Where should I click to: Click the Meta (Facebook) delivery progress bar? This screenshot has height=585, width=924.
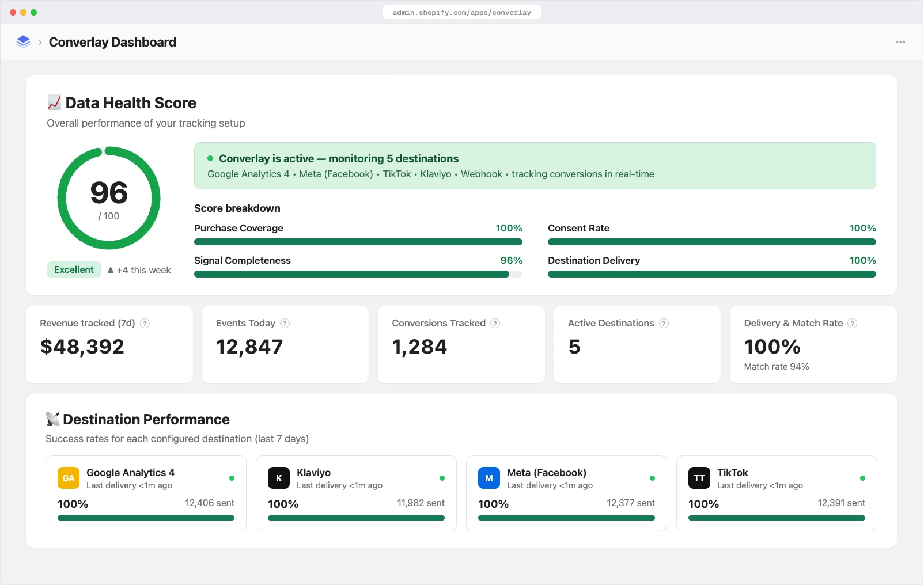[x=566, y=518]
